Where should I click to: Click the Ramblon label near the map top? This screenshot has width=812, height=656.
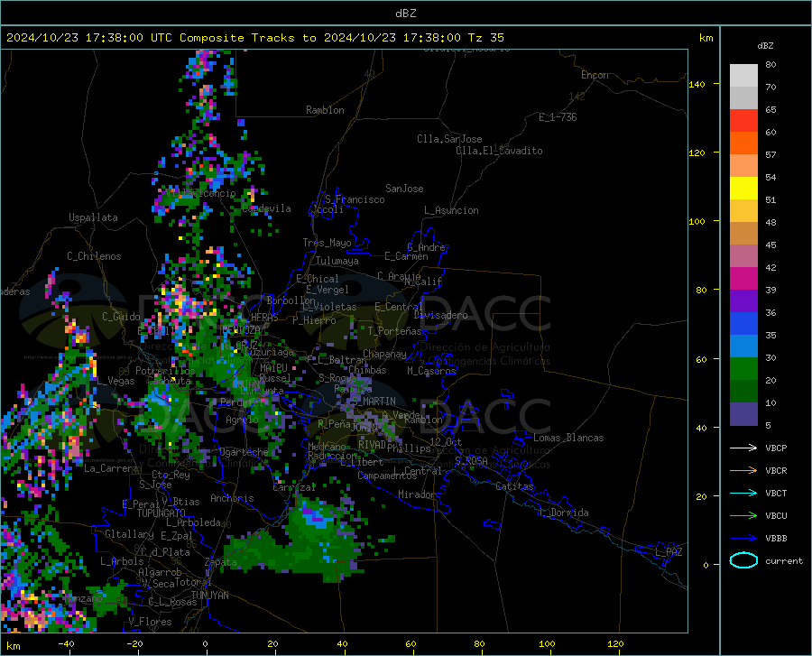pos(325,110)
